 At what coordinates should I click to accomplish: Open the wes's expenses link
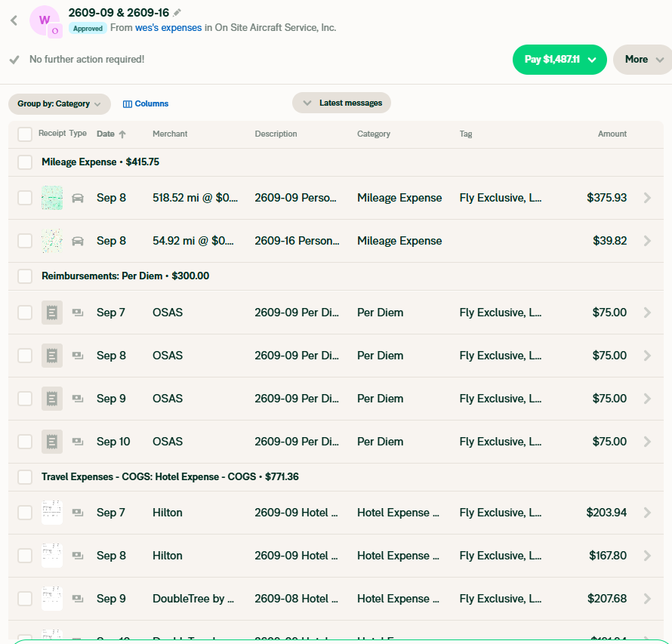pyautogui.click(x=168, y=28)
